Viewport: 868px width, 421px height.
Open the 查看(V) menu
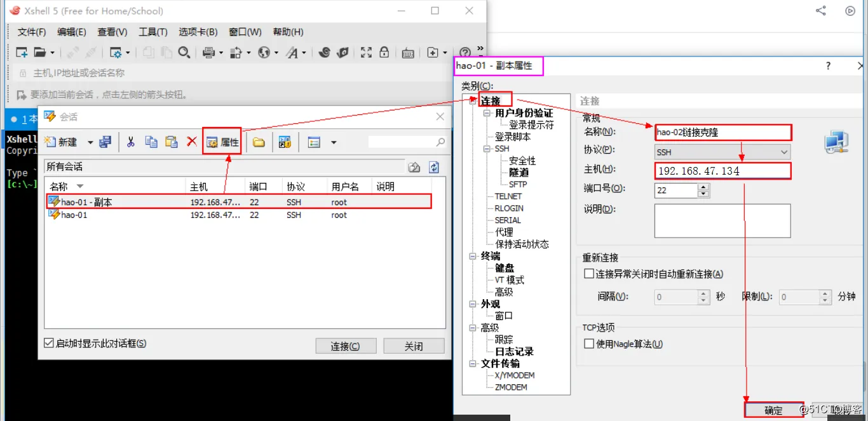[x=112, y=32]
